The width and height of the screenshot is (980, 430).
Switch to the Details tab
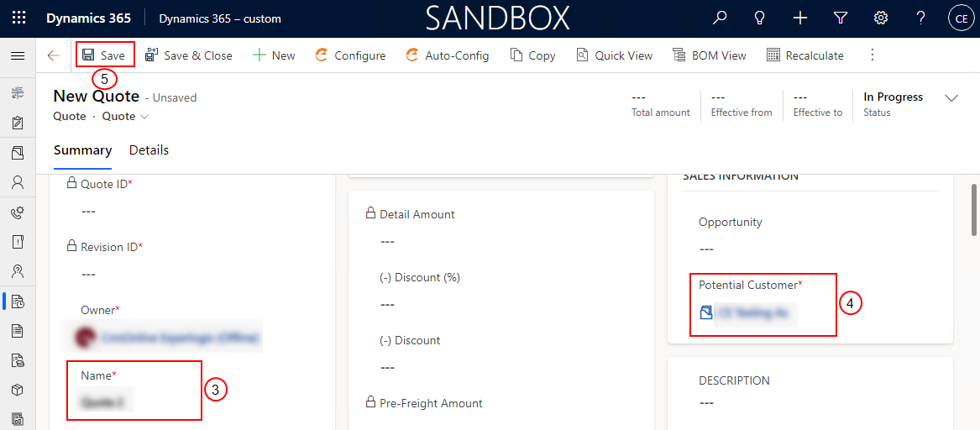coord(149,150)
